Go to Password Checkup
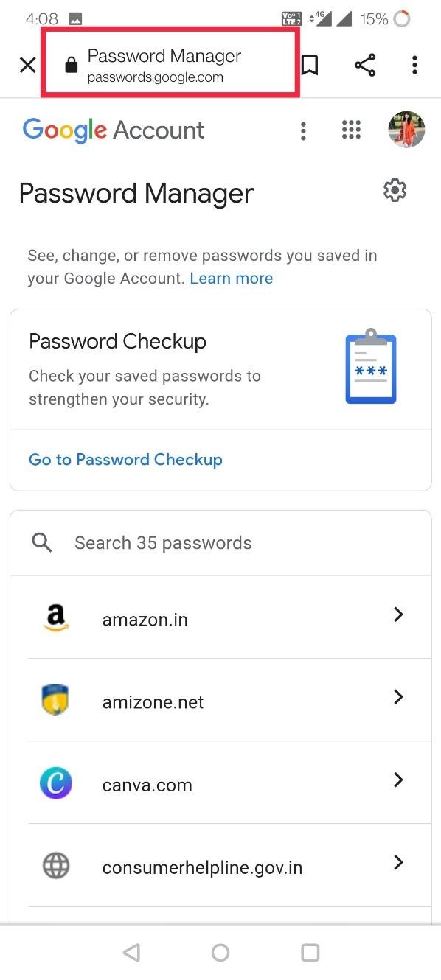 click(125, 459)
